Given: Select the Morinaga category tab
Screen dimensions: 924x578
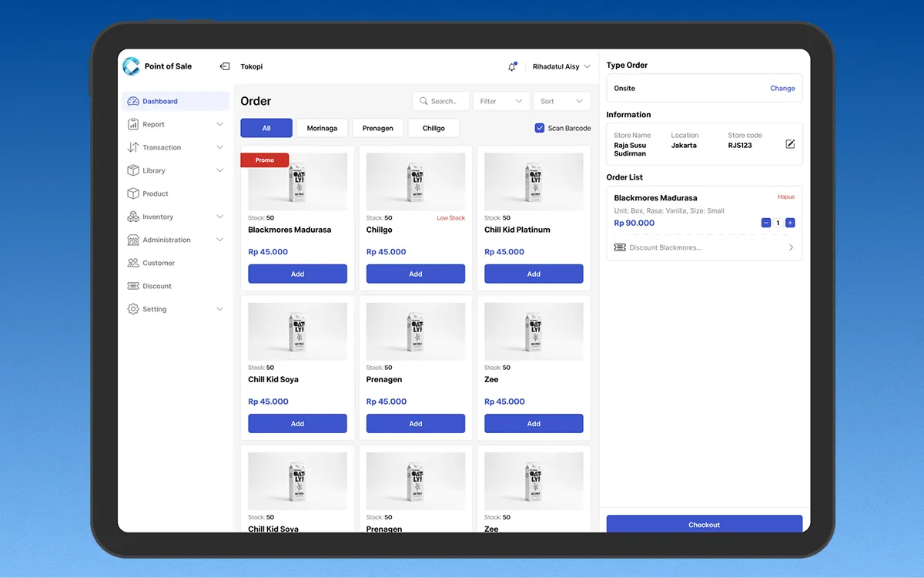Looking at the screenshot, I should [x=322, y=128].
